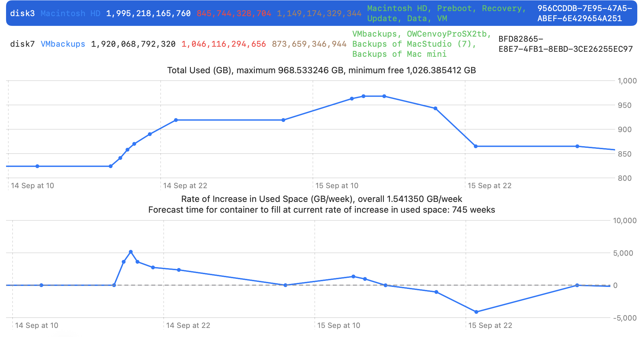Image resolution: width=644 pixels, height=337 pixels.
Task: Click the Total Used (GB) chart title
Action: (322, 70)
